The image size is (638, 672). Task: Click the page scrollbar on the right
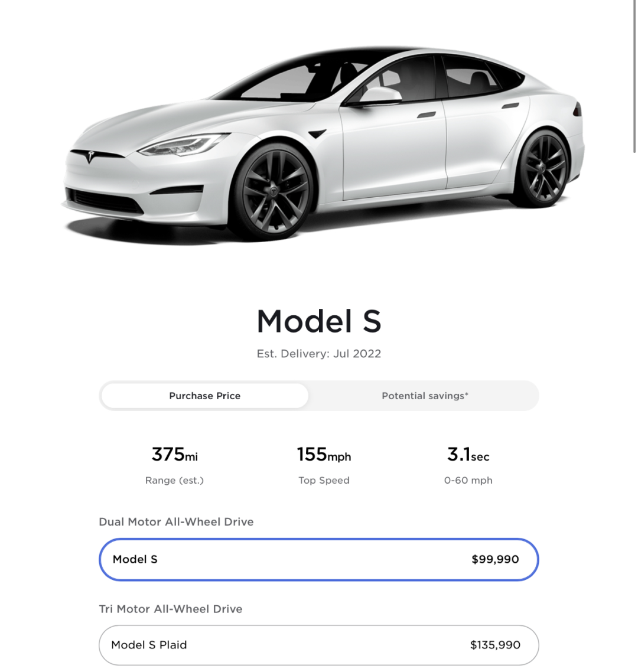(635, 77)
